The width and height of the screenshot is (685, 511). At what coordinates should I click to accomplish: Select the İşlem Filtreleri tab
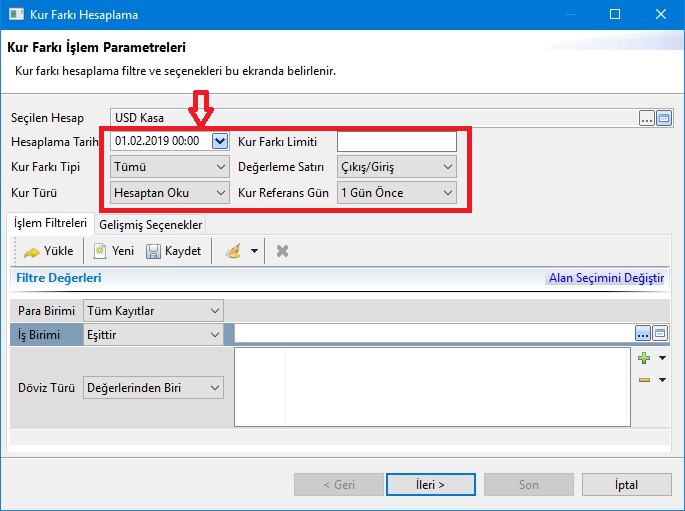coord(50,224)
